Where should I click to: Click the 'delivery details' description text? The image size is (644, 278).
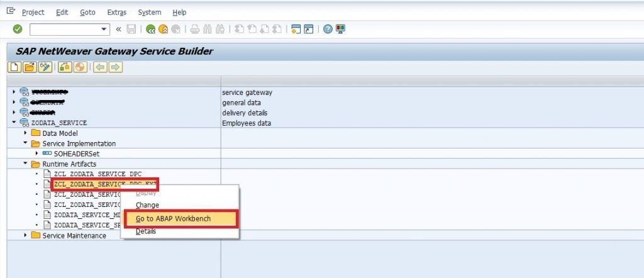[245, 113]
